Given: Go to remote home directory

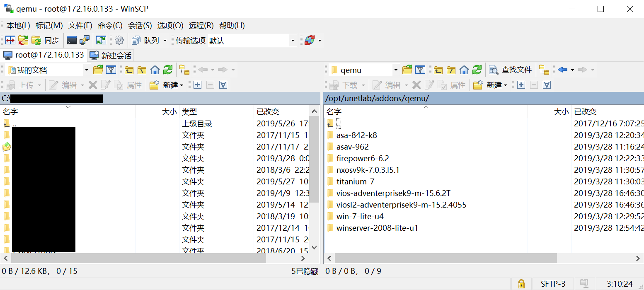Looking at the screenshot, I should click(x=464, y=70).
